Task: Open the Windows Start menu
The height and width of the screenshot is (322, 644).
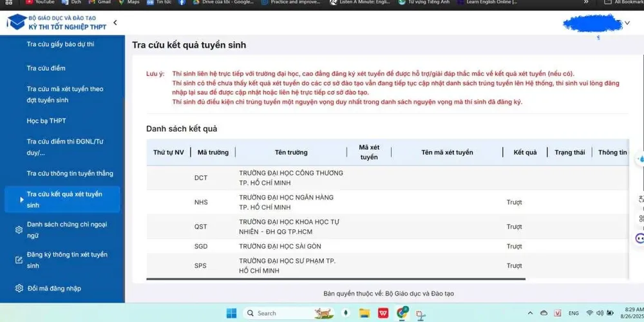Action: click(x=231, y=314)
